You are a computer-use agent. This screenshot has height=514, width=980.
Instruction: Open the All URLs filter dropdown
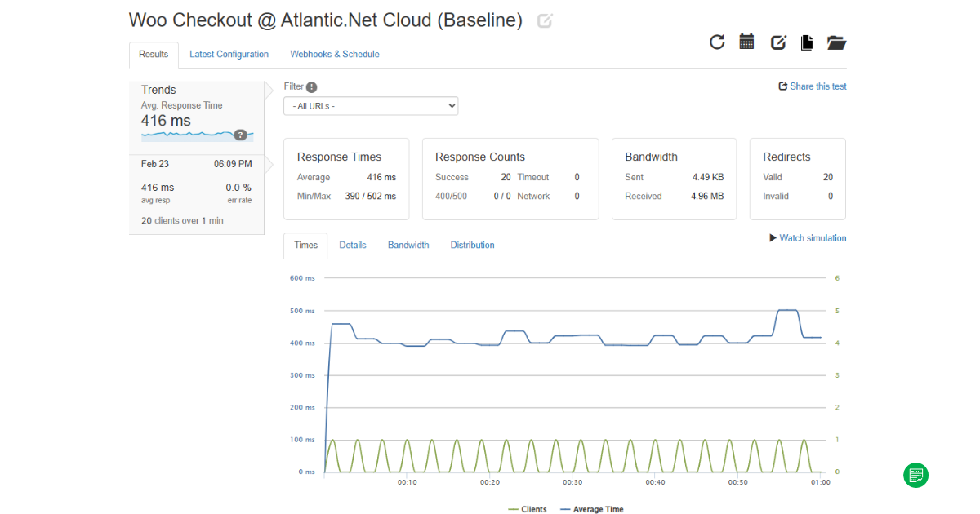(x=371, y=106)
